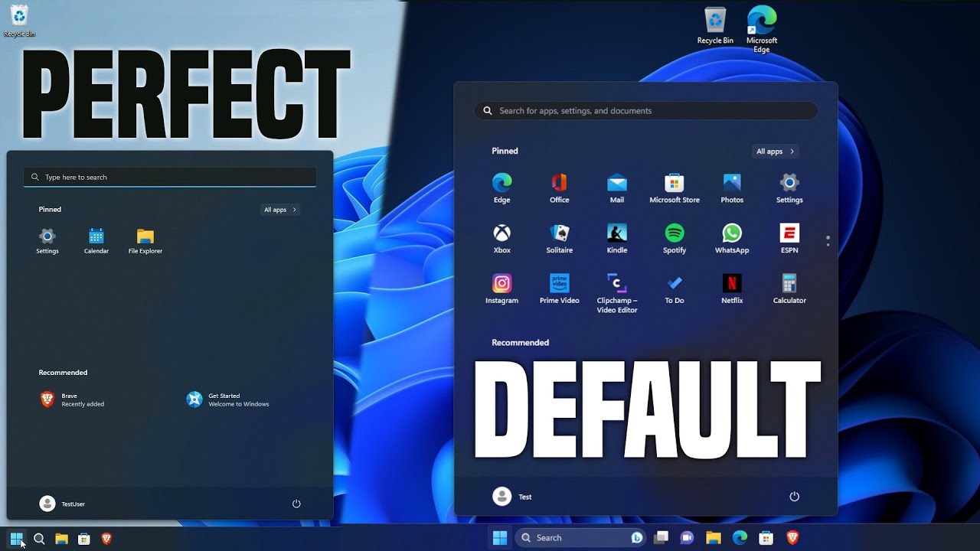Viewport: 980px width, 551px height.
Task: Expand All apps in the right Start menu
Action: click(x=774, y=151)
